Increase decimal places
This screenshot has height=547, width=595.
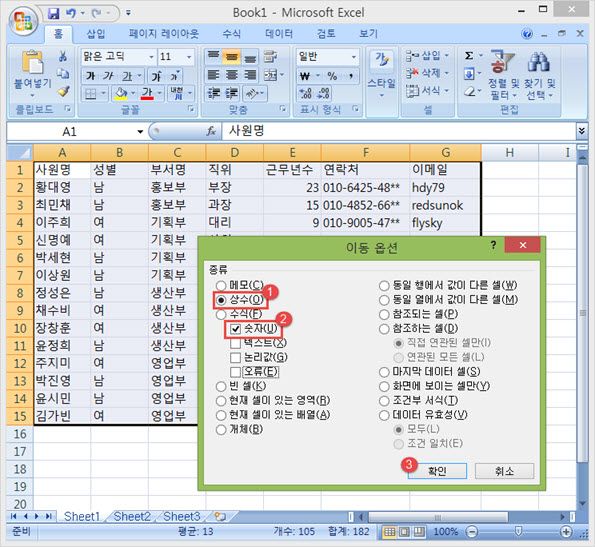coord(305,93)
